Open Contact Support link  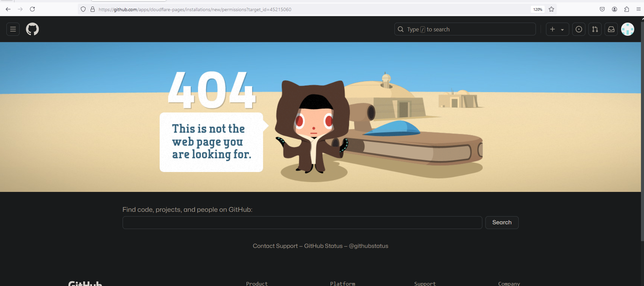point(275,246)
